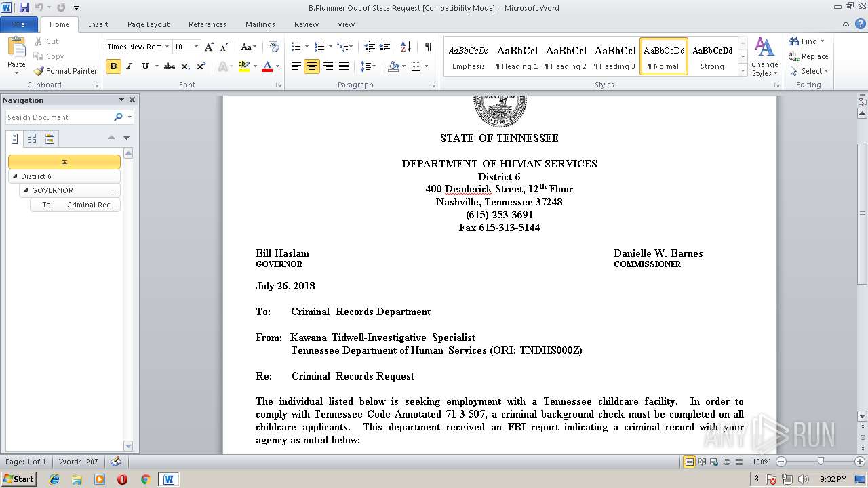
Task: Open Change Case dropdown
Action: coord(248,47)
